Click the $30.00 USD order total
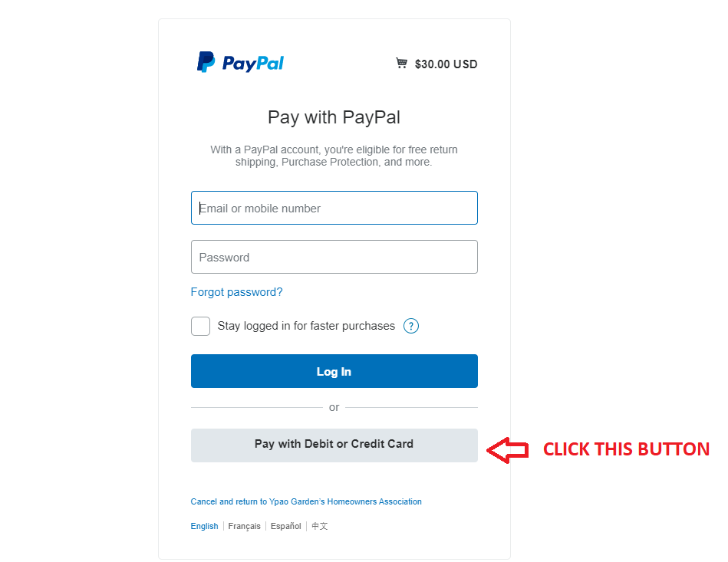The height and width of the screenshot is (562, 728). 446,64
